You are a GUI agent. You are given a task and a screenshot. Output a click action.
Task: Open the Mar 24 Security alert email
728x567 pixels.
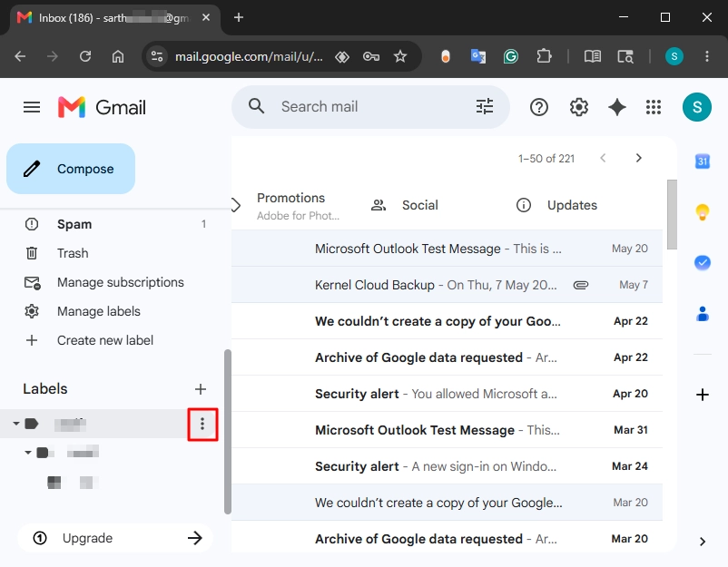click(x=447, y=466)
